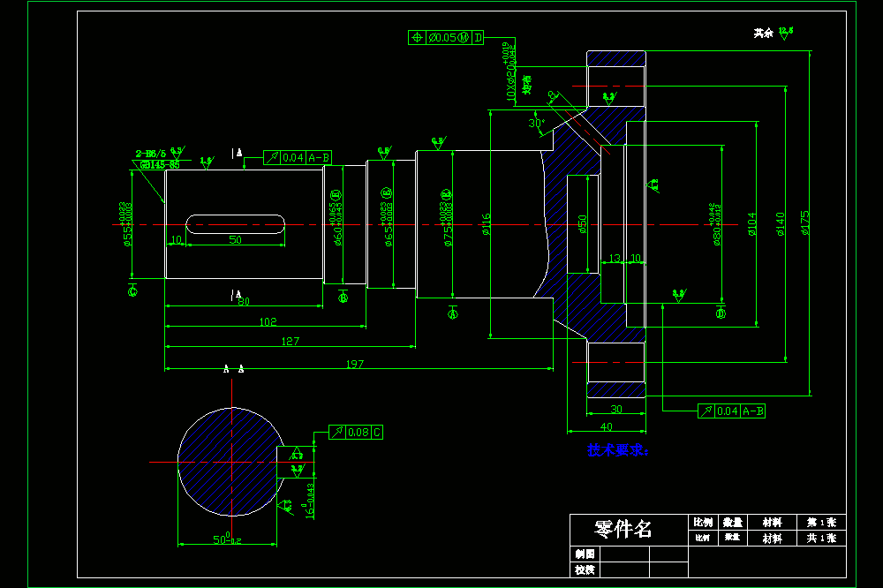Click the datum B symbol

click(343, 297)
